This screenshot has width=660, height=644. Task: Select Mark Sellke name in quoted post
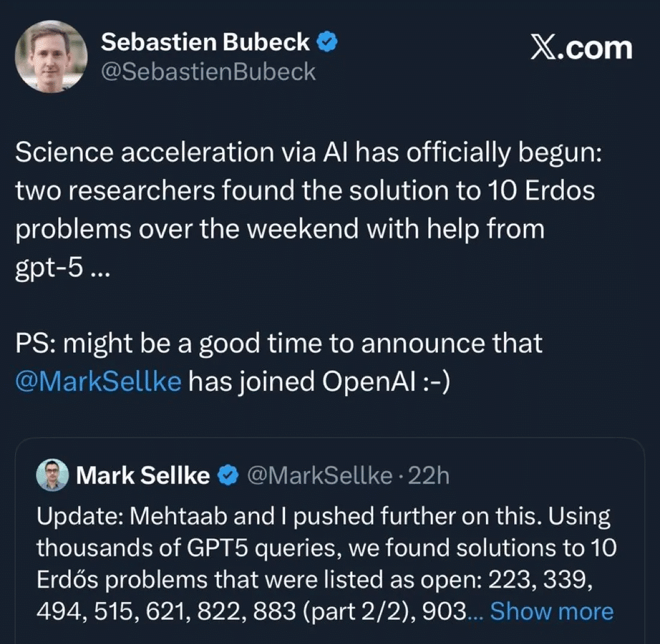click(x=143, y=476)
